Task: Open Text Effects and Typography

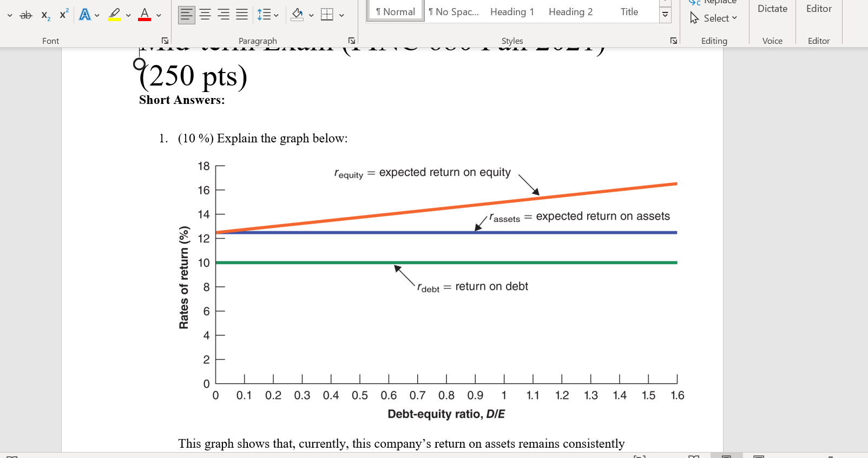Action: click(x=85, y=15)
